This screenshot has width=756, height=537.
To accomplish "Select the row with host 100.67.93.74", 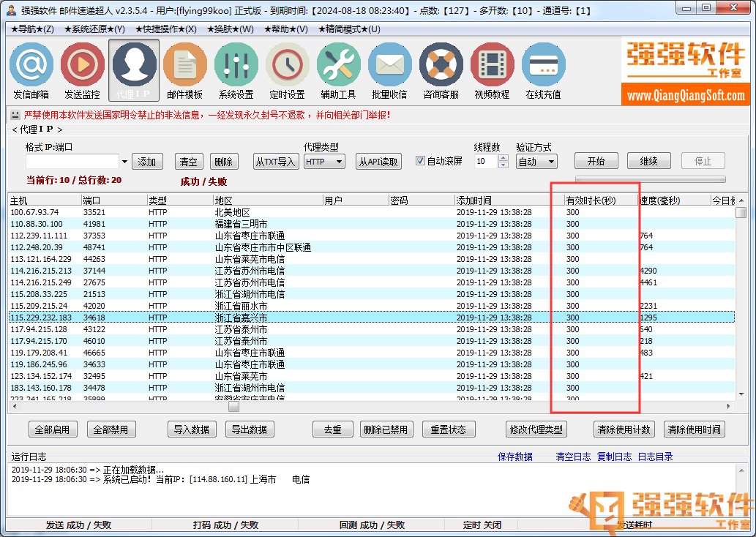I will pyautogui.click(x=372, y=212).
